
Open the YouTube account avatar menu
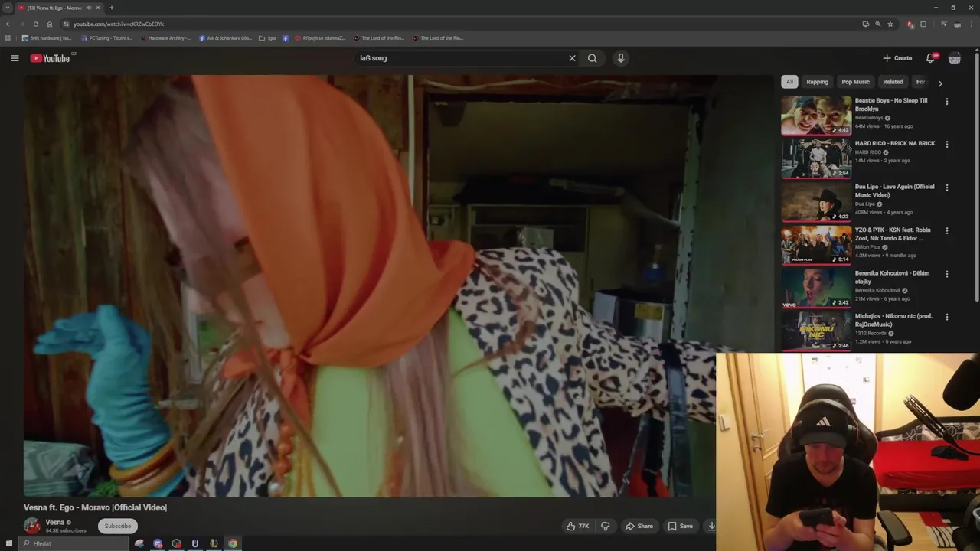pyautogui.click(x=955, y=58)
